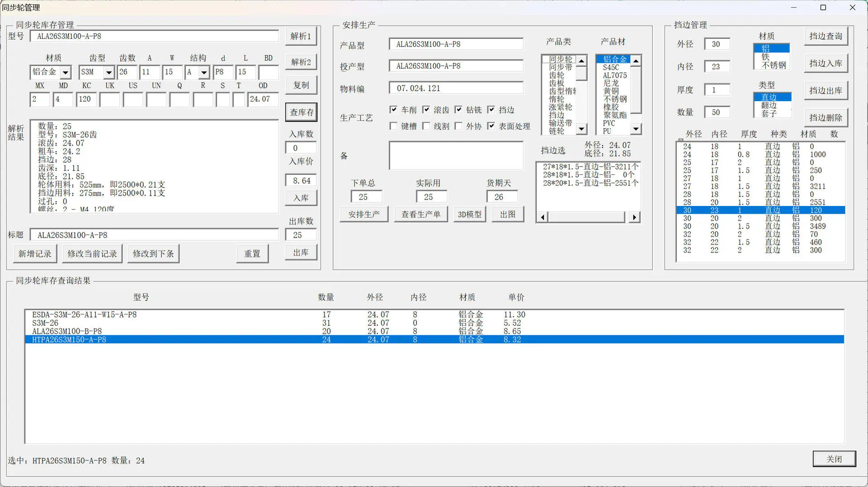Click the 投产型 input field
Screen dimensions: 868x487
[456, 66]
